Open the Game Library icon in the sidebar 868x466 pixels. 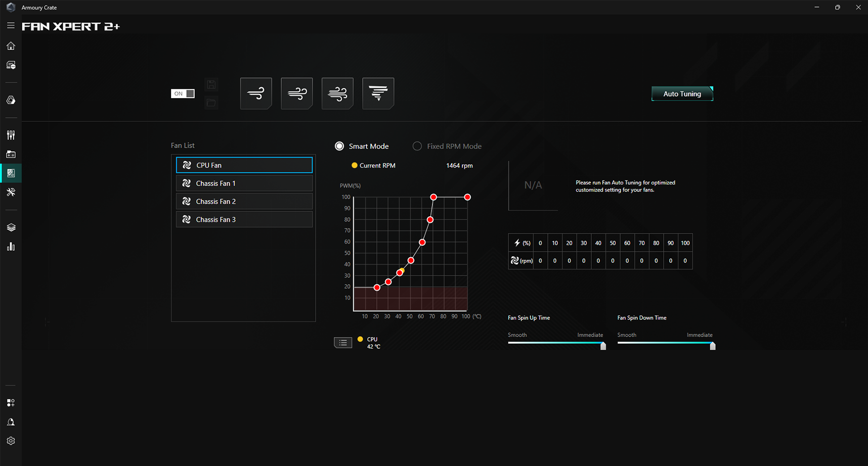(x=11, y=154)
